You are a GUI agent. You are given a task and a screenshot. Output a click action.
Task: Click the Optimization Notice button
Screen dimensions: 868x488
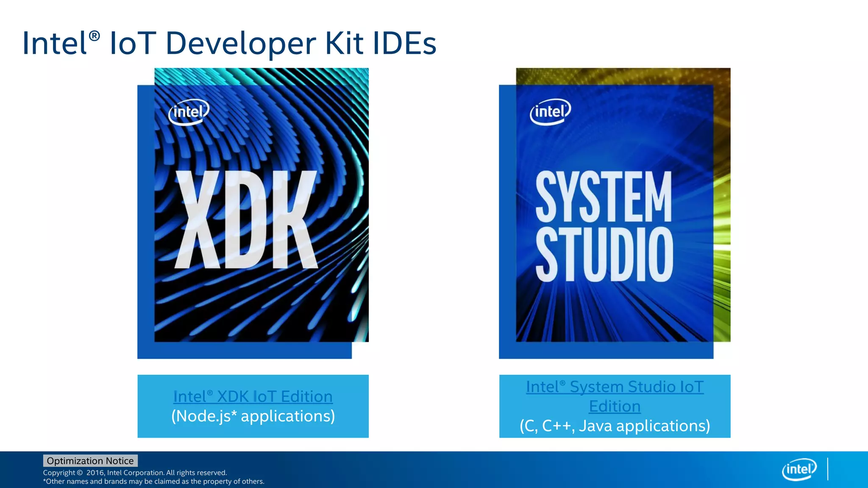pyautogui.click(x=90, y=460)
